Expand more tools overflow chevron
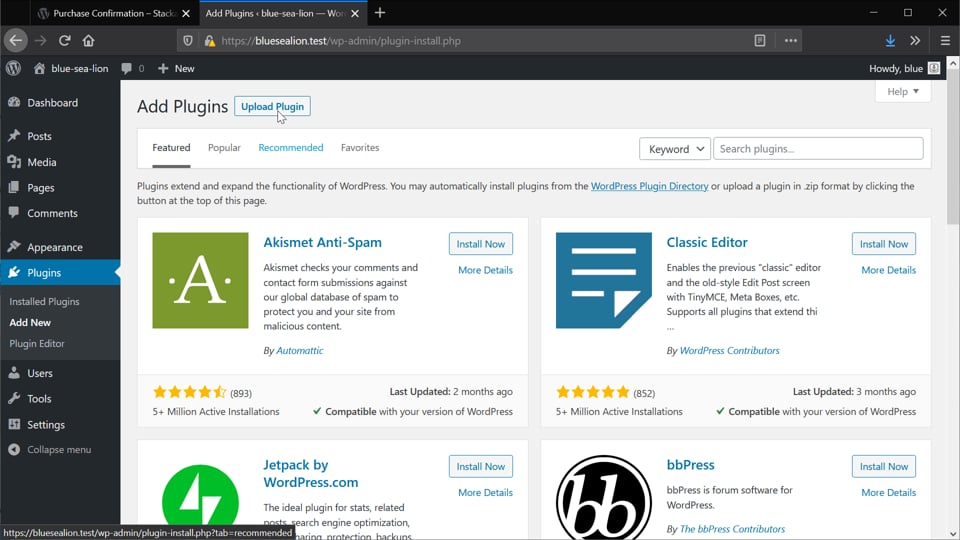Viewport: 960px width, 540px height. point(915,40)
